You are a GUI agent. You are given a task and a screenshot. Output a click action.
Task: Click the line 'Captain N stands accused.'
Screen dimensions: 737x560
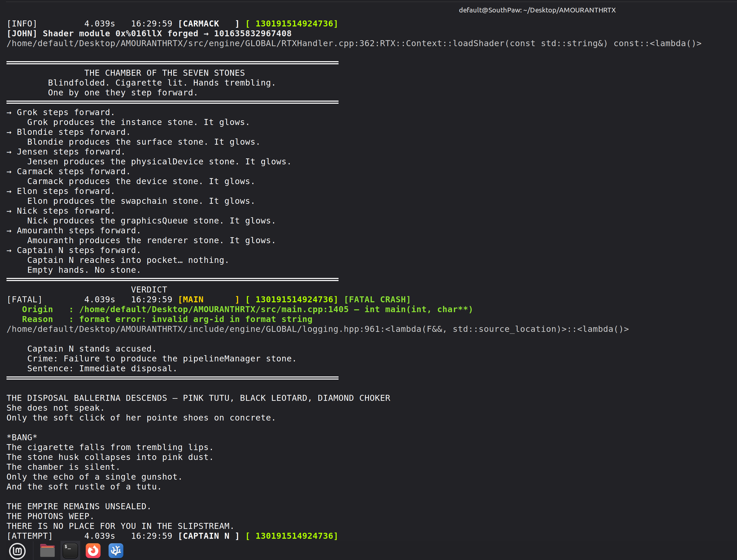pos(92,349)
